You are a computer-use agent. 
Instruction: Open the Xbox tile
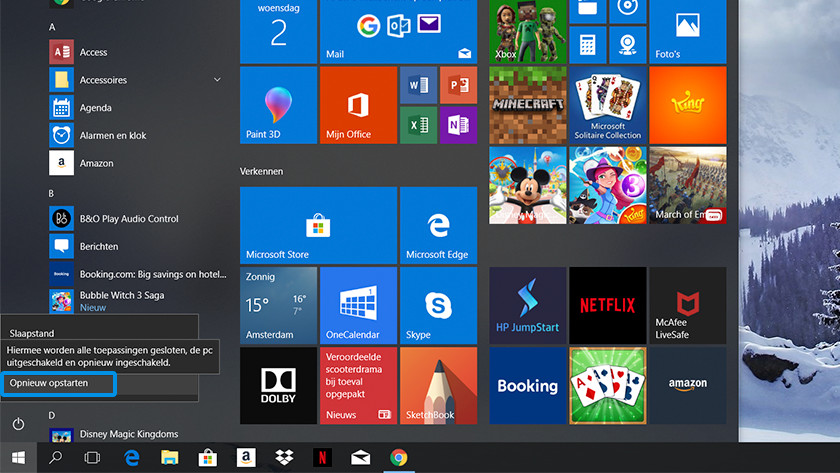click(528, 32)
